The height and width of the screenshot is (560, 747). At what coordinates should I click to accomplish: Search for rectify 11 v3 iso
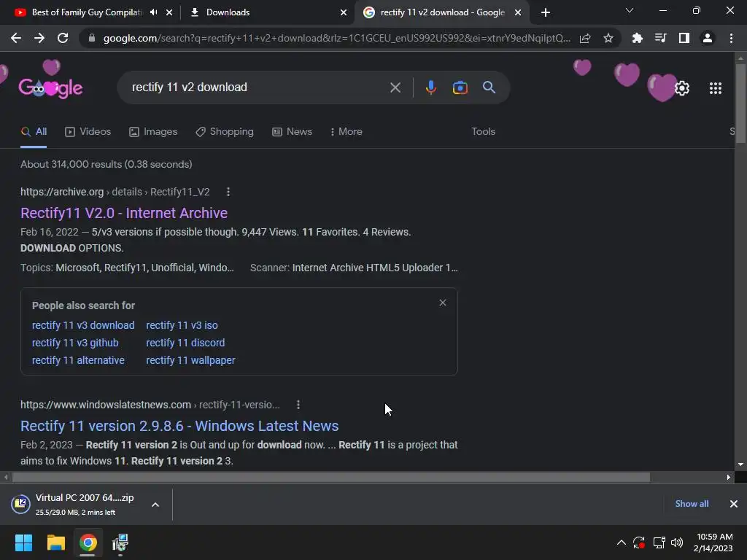(x=182, y=325)
